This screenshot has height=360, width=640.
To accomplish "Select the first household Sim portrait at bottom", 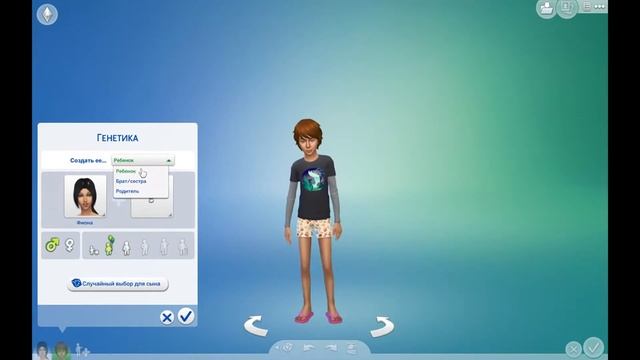I will [x=42, y=350].
